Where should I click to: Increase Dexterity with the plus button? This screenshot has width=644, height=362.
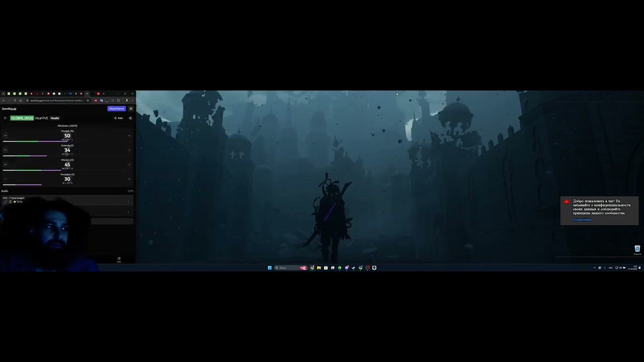pos(129,150)
